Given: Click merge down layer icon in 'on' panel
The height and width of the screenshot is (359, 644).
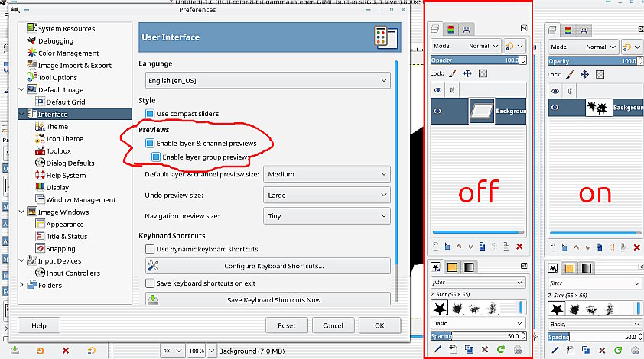Looking at the screenshot, I should (623, 247).
